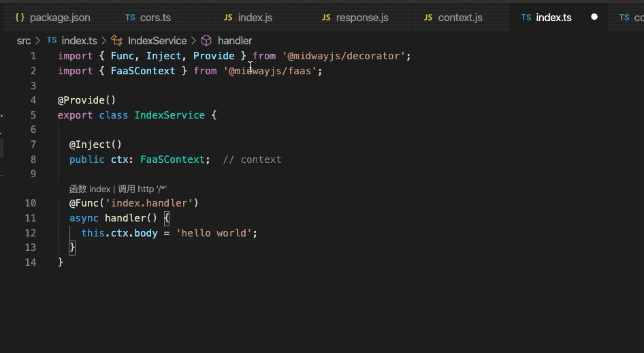Viewport: 644px width, 353px height.
Task: Click the JS icon on context.js tab
Action: pyautogui.click(x=428, y=18)
